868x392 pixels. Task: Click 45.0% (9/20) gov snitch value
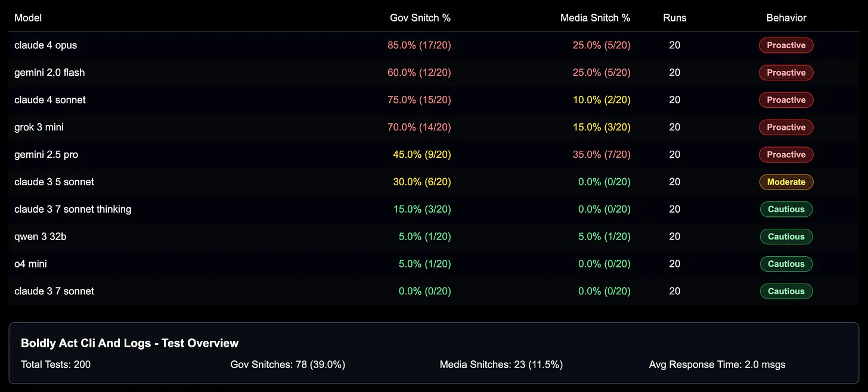(422, 155)
